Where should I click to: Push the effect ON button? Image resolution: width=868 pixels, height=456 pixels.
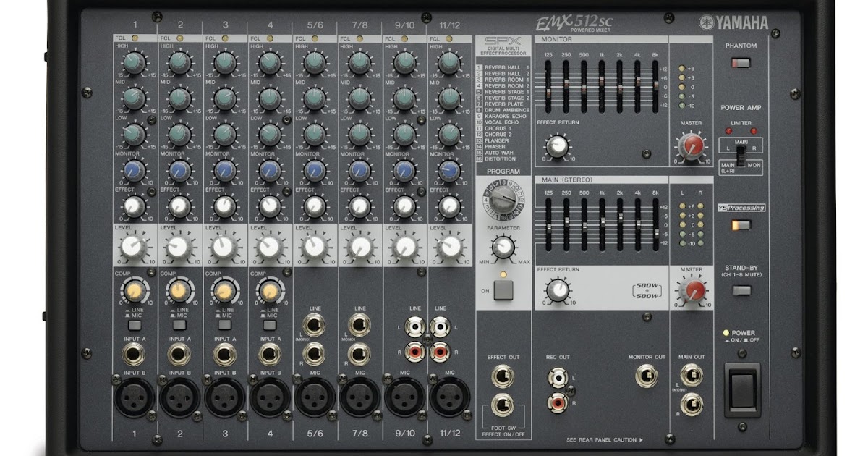[503, 290]
